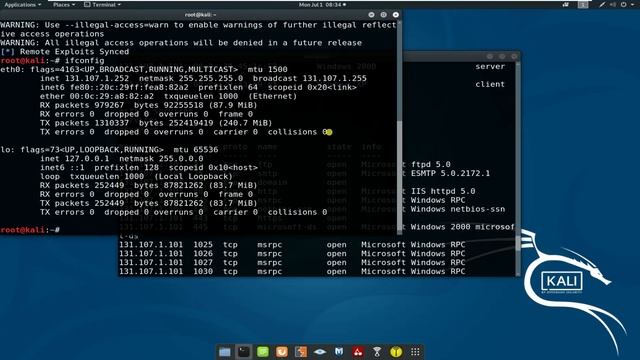Image resolution: width=640 pixels, height=360 pixels.
Task: Click port 1030 row in background terminal
Action: 292,272
